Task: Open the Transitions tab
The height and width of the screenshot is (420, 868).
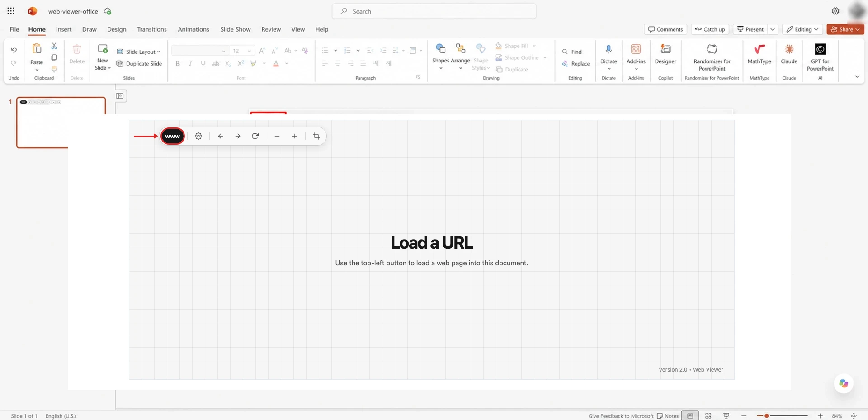Action: coord(152,29)
